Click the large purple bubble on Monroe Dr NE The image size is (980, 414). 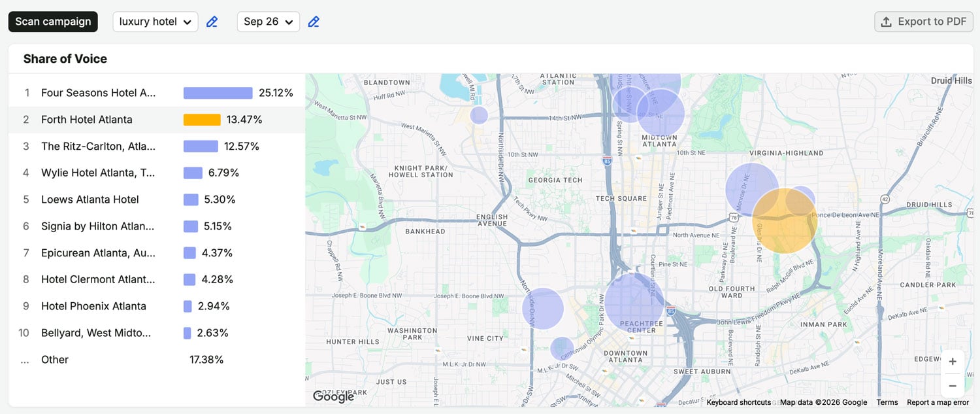pyautogui.click(x=752, y=189)
